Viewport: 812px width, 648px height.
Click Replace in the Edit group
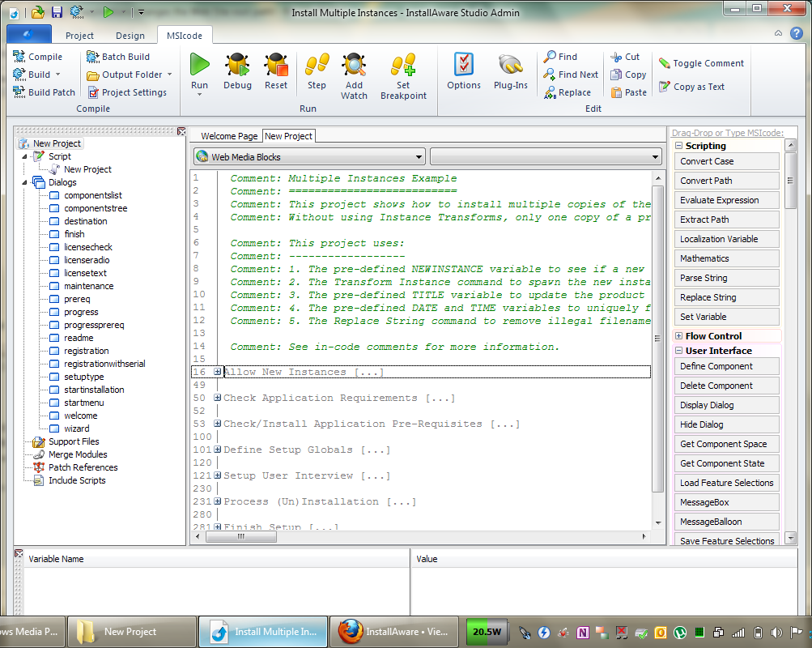567,92
